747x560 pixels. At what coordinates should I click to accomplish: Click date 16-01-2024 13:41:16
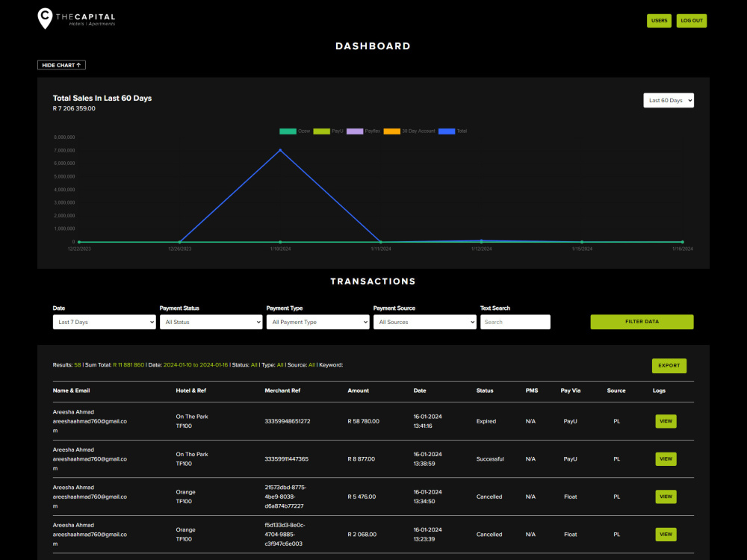pyautogui.click(x=427, y=421)
